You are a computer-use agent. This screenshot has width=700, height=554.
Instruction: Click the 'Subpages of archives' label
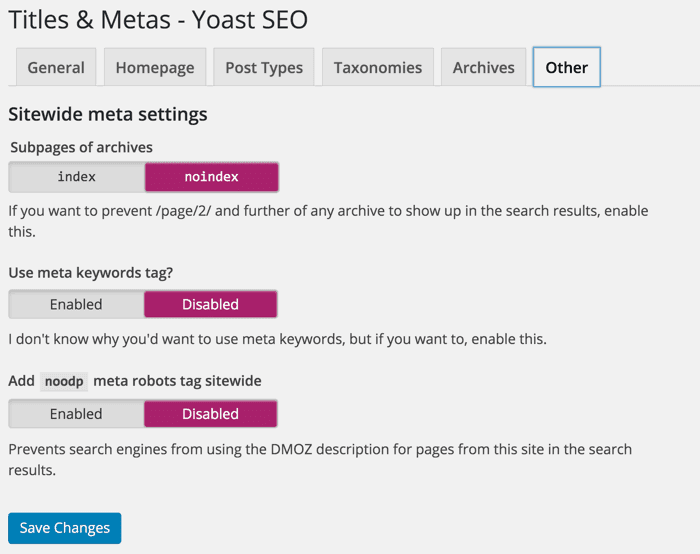81,147
